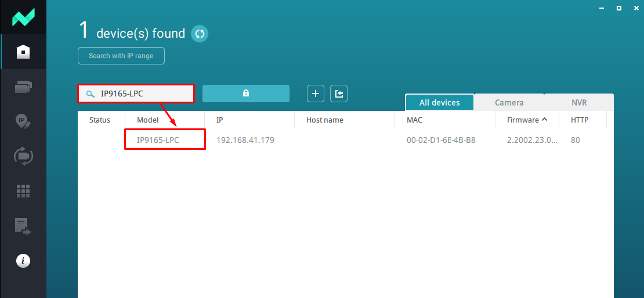Image resolution: width=644 pixels, height=298 pixels.
Task: Open the export document sidebar icon
Action: coord(23,226)
